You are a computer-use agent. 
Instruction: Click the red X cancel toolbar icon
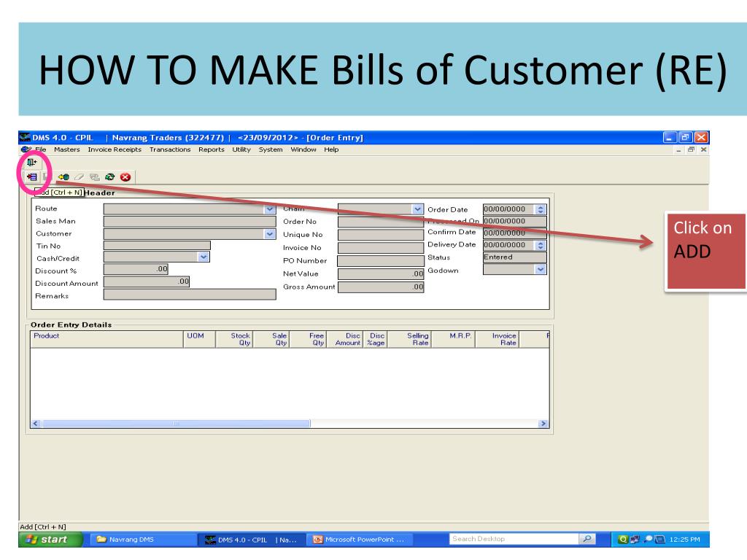[x=125, y=177]
